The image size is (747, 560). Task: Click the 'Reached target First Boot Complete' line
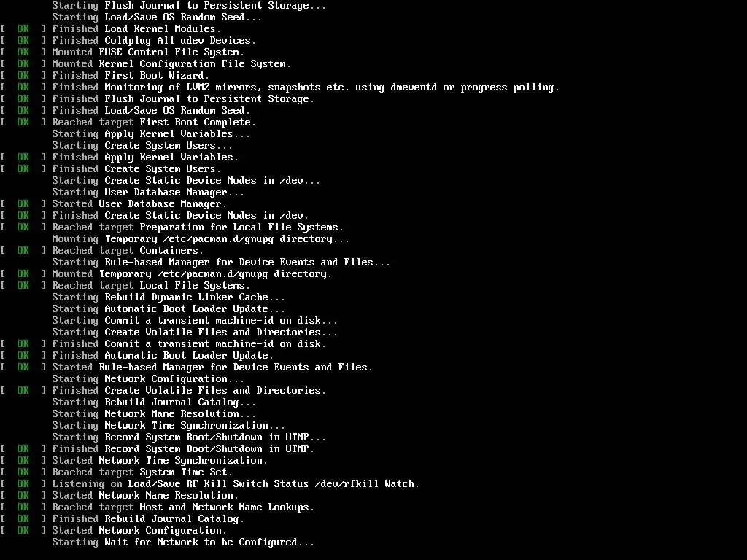(128, 122)
